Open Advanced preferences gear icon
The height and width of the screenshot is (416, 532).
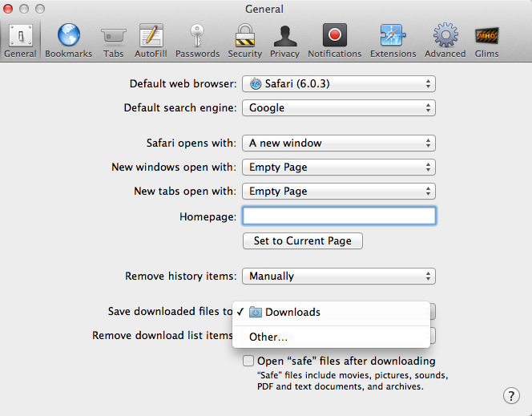point(445,35)
